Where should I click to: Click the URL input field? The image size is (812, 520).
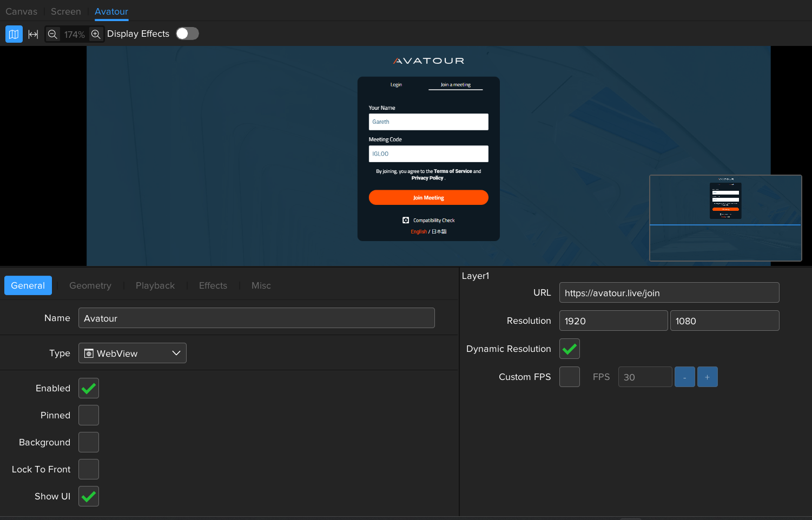coord(669,292)
